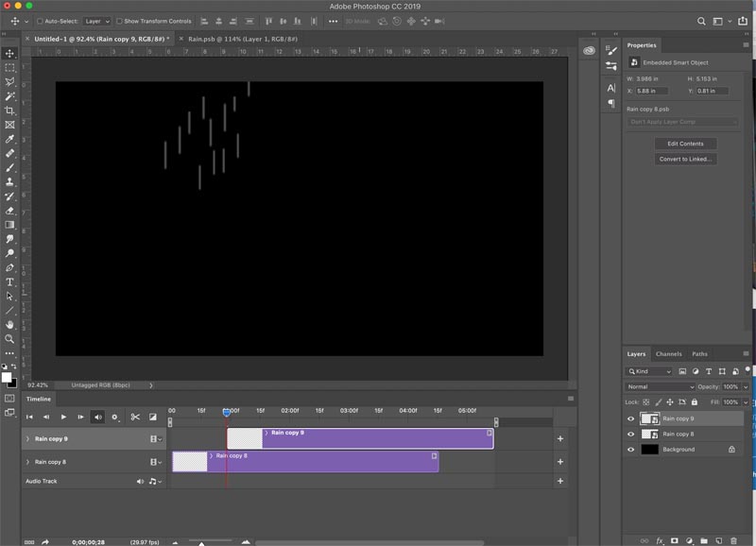Choose the Hand tool

(9, 324)
